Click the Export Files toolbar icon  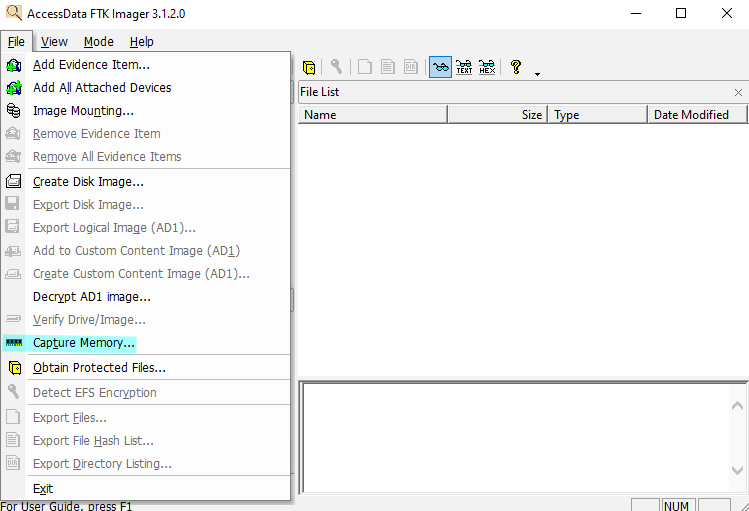[364, 67]
